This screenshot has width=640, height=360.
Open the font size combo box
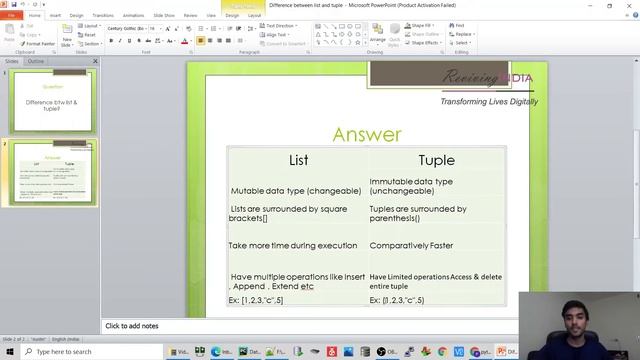pos(155,29)
